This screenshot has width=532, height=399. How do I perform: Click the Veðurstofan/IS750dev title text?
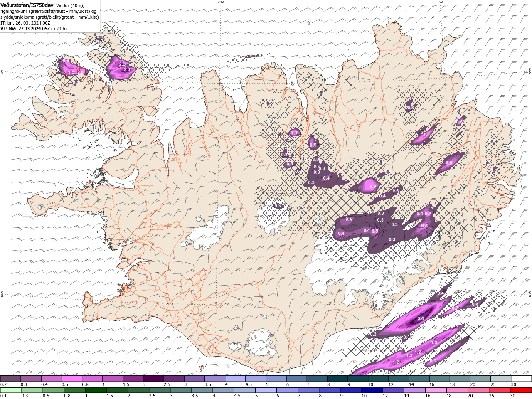click(x=27, y=5)
